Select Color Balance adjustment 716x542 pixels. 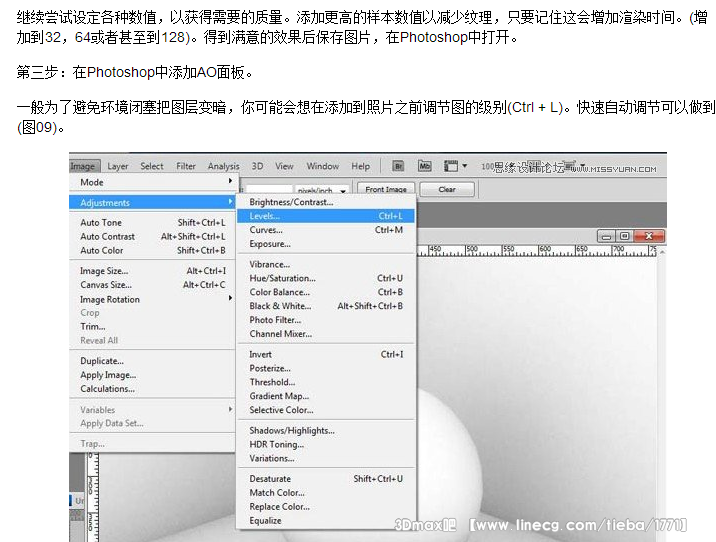point(326,292)
